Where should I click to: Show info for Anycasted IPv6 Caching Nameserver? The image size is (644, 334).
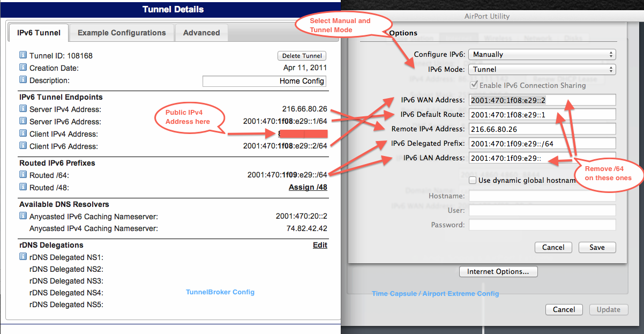tap(23, 216)
